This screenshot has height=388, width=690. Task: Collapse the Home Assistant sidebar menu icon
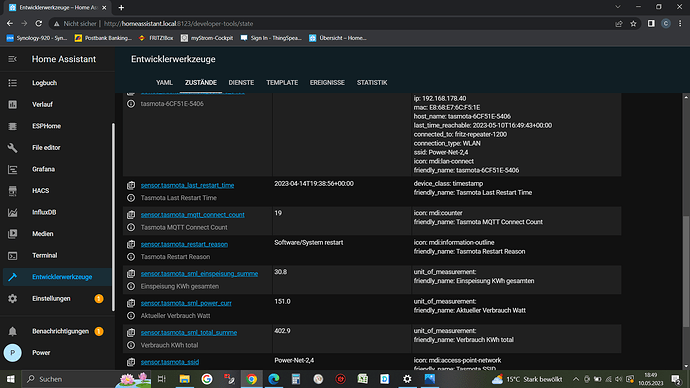(x=12, y=59)
